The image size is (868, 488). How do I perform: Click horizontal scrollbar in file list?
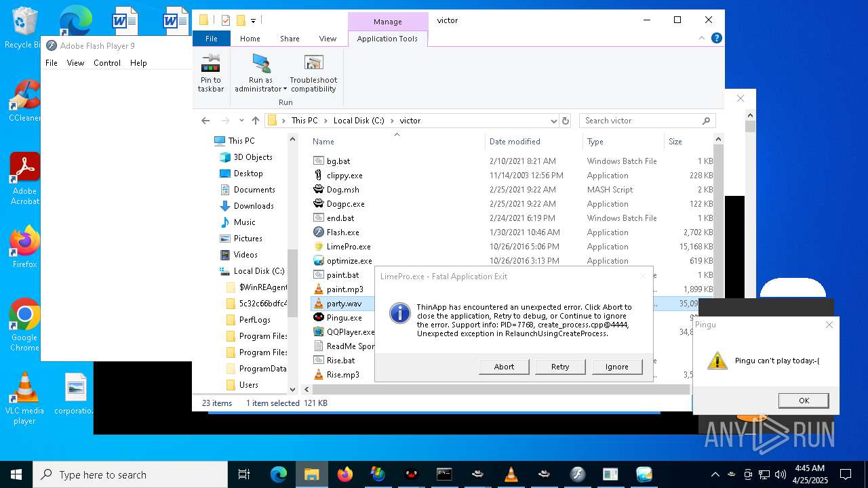click(x=500, y=390)
